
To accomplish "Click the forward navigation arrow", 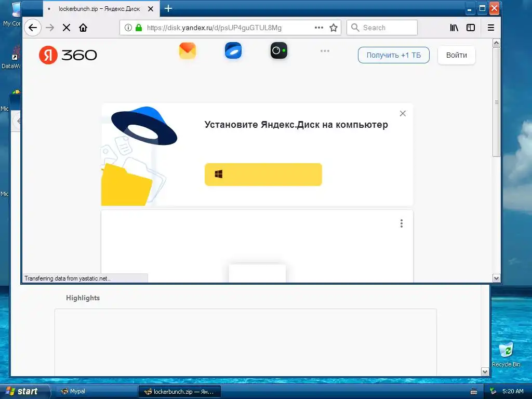I will click(50, 28).
